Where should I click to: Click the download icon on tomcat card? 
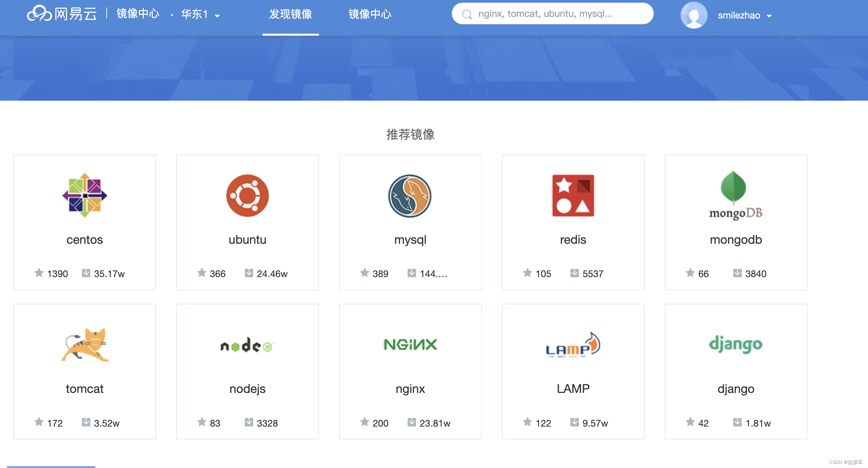[x=86, y=422]
